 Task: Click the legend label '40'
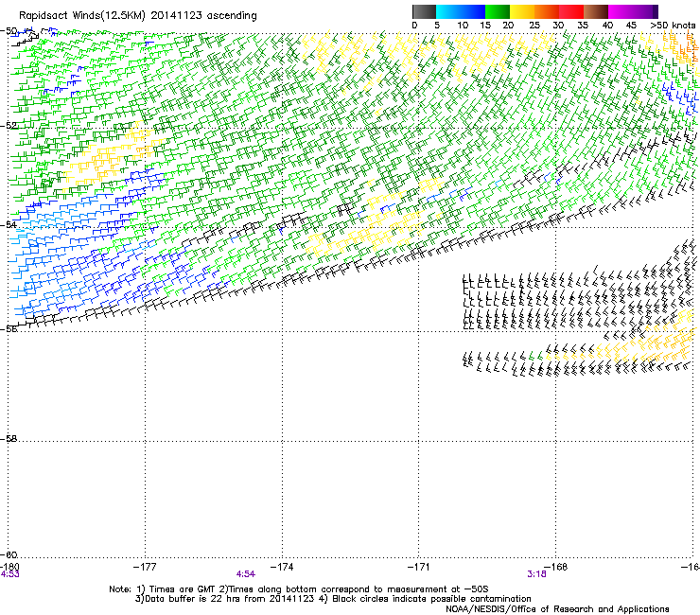pos(607,25)
